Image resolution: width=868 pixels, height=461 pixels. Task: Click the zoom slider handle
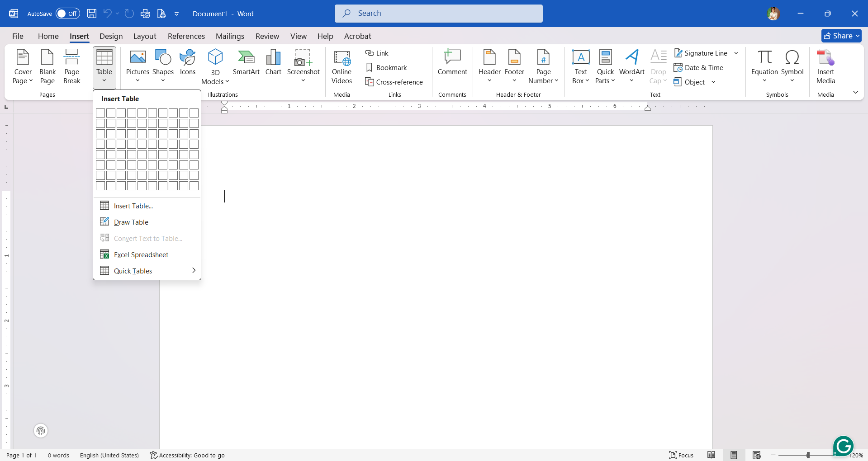(x=808, y=455)
